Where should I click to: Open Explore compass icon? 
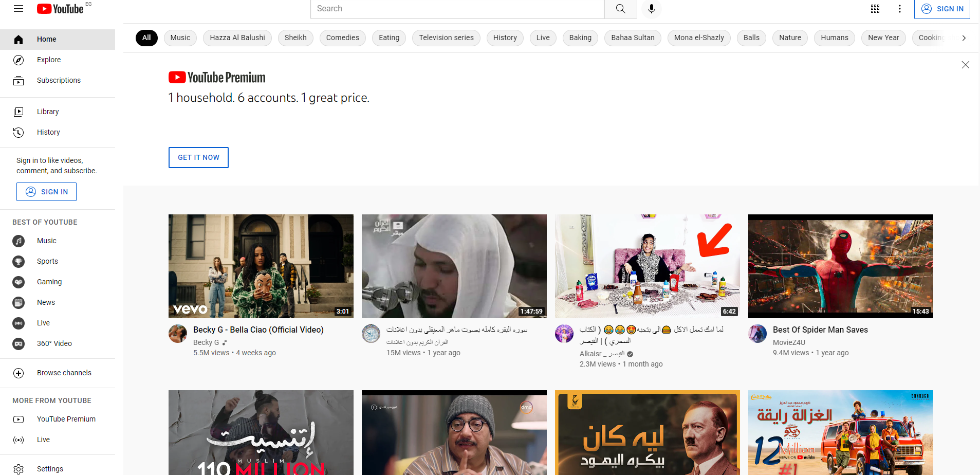coord(19,60)
